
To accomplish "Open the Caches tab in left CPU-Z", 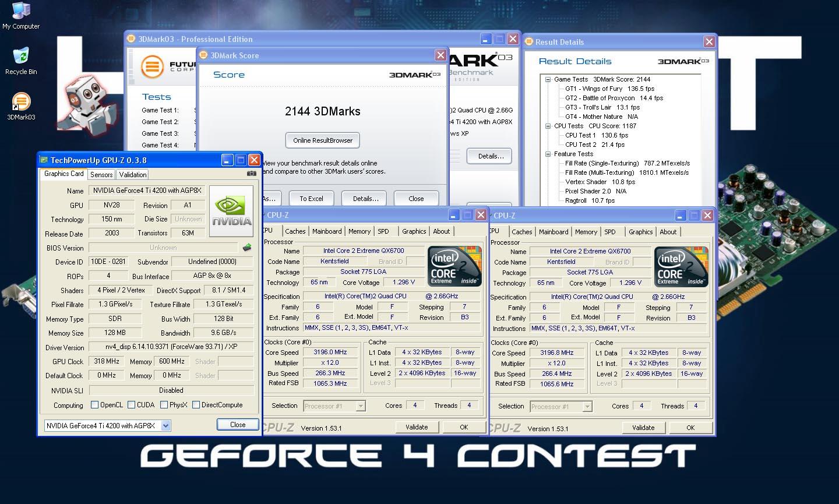I will coord(295,231).
